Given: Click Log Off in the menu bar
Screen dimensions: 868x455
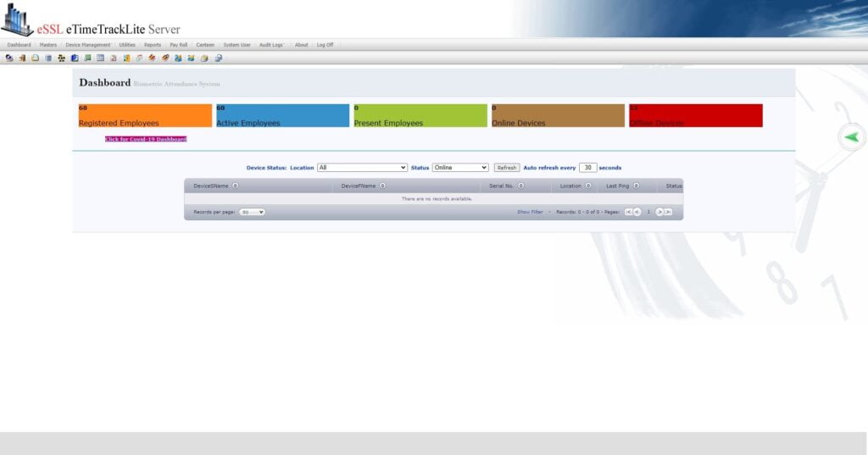Looking at the screenshot, I should [325, 45].
